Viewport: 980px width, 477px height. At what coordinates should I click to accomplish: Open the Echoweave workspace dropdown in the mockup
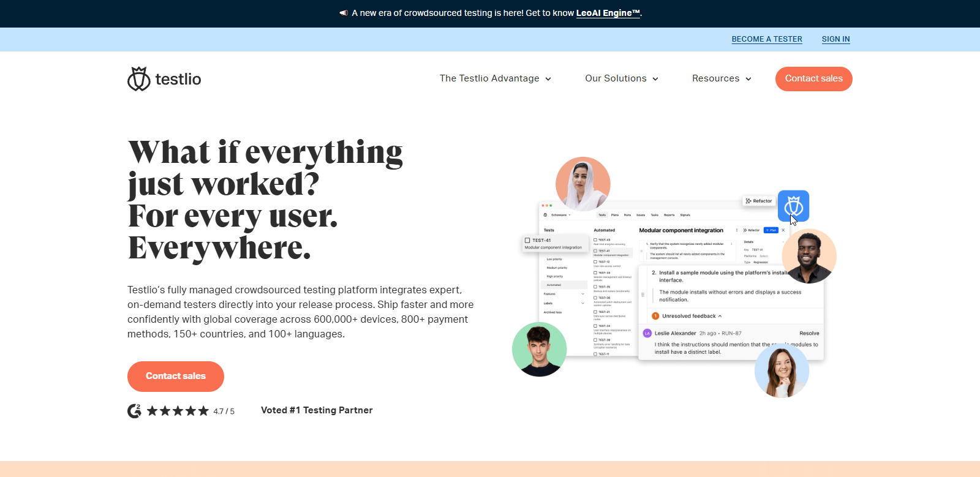(x=560, y=215)
